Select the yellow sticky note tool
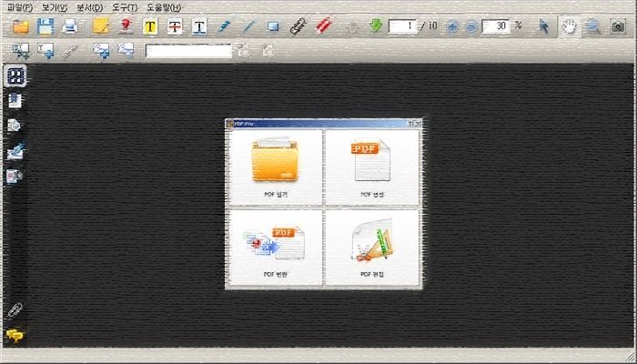Viewport: 637px width, 364px height. [x=100, y=26]
